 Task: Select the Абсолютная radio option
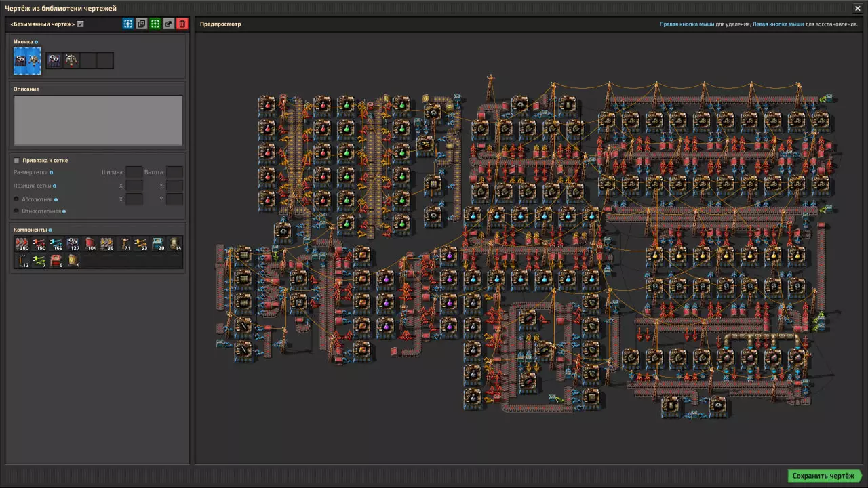pyautogui.click(x=17, y=199)
